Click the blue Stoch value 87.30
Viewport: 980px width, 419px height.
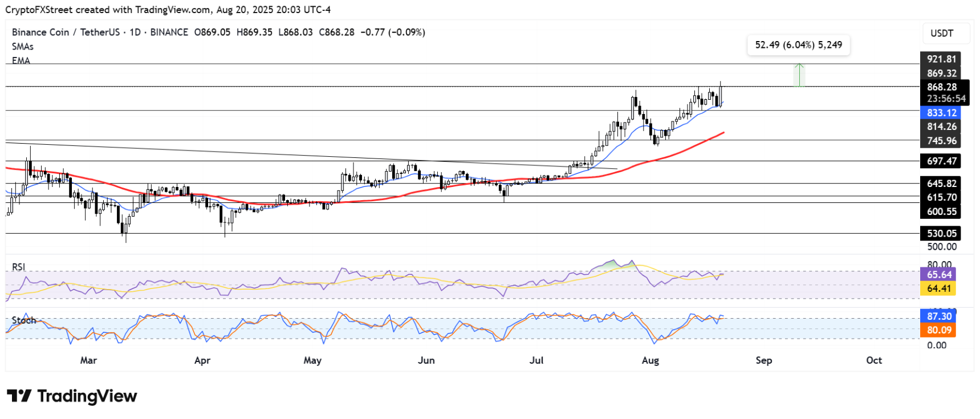939,316
